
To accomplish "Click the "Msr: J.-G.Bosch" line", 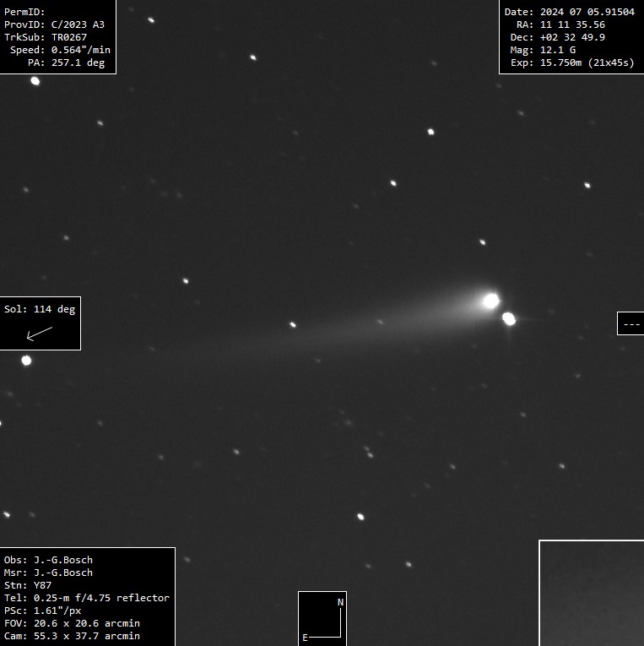I will [48, 573].
